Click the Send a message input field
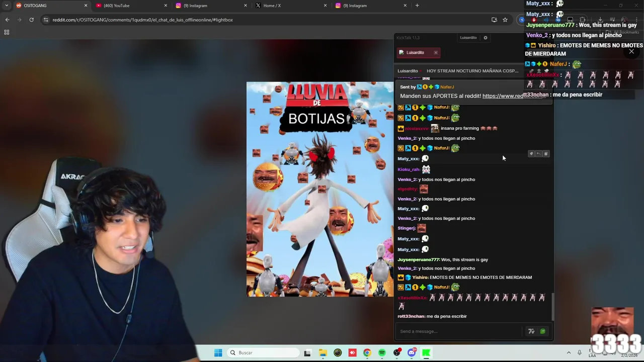The height and width of the screenshot is (362, 644). tap(459, 331)
